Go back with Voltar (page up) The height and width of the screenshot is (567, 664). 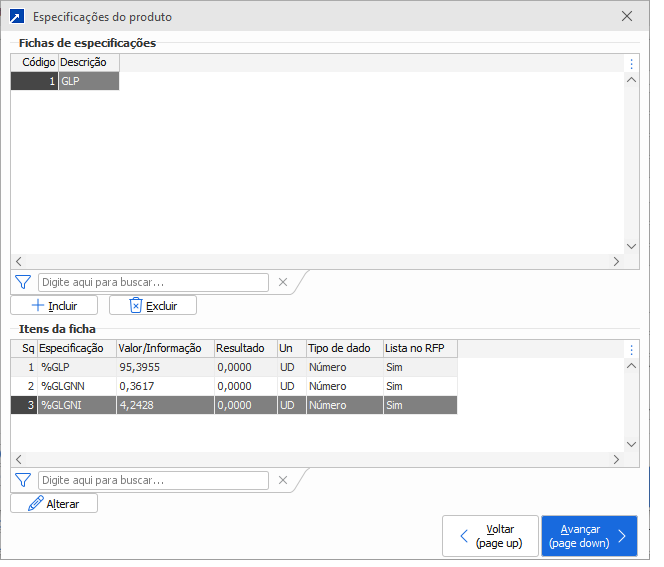[x=490, y=536]
